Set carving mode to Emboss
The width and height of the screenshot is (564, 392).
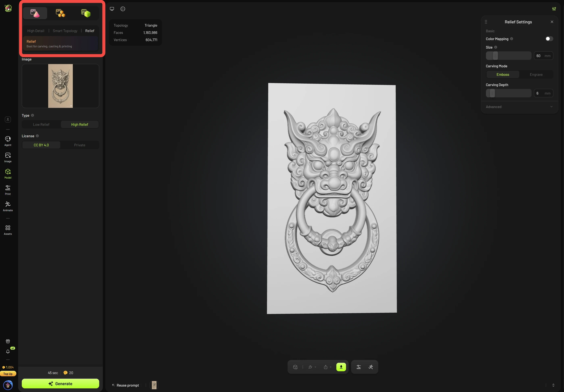(502, 75)
